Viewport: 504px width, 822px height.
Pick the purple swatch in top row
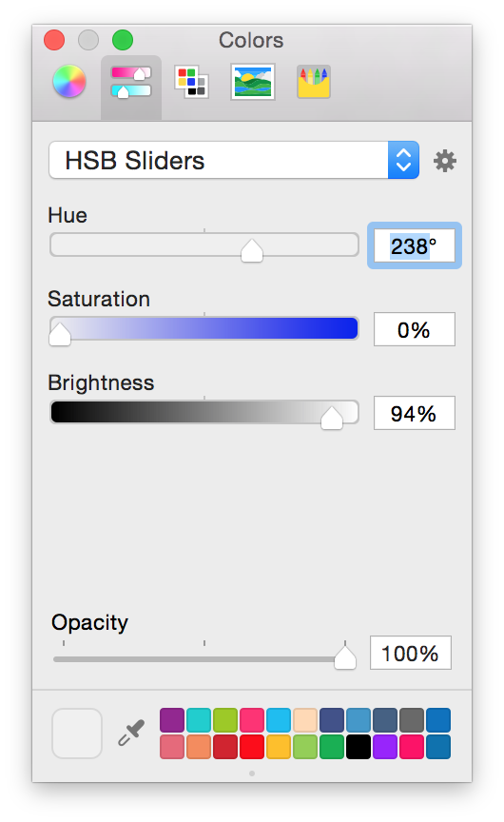coord(172,720)
